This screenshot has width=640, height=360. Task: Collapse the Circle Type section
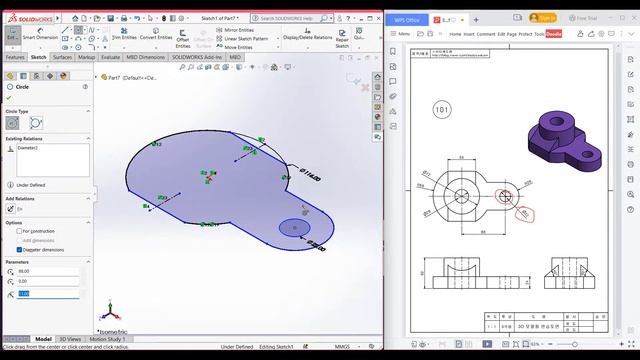[88, 111]
